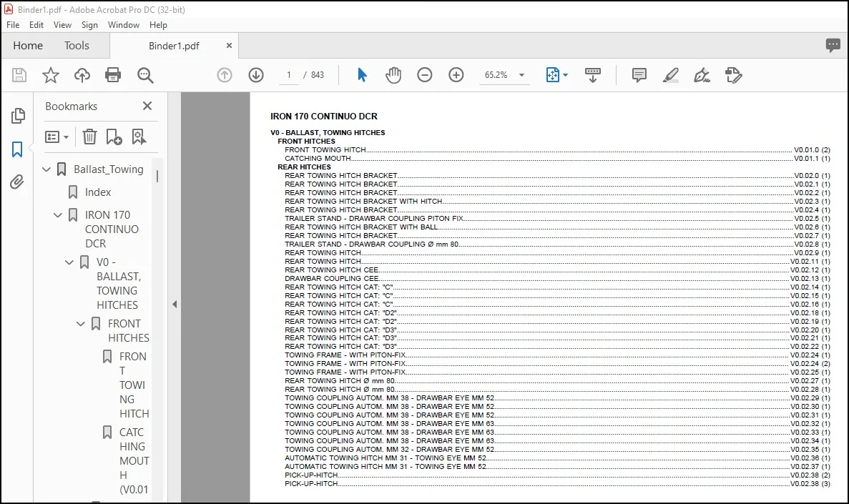The image size is (849, 504).
Task: Open the Sign menu
Action: (89, 25)
